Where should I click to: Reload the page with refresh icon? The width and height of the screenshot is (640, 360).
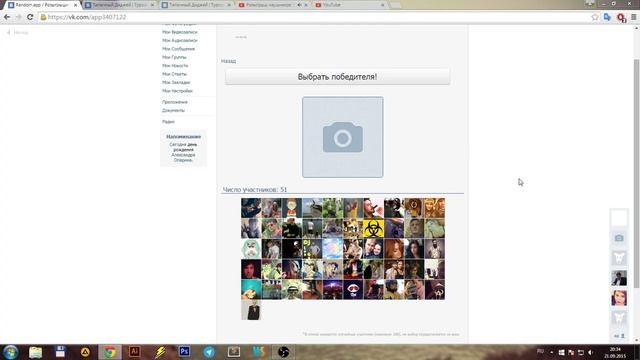[30, 17]
